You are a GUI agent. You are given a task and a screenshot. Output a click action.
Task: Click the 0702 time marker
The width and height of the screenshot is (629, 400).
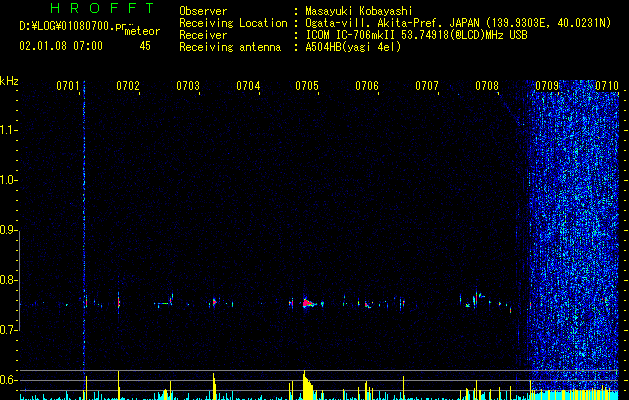(x=128, y=86)
